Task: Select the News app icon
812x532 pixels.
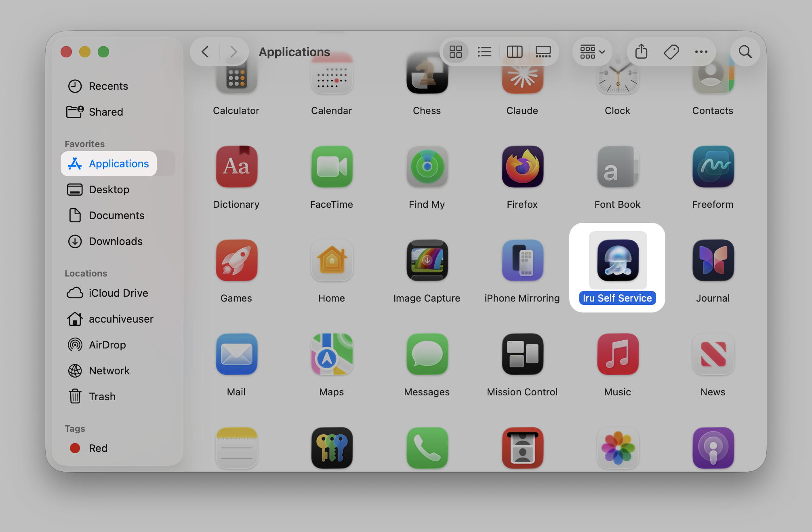Action: (713, 354)
